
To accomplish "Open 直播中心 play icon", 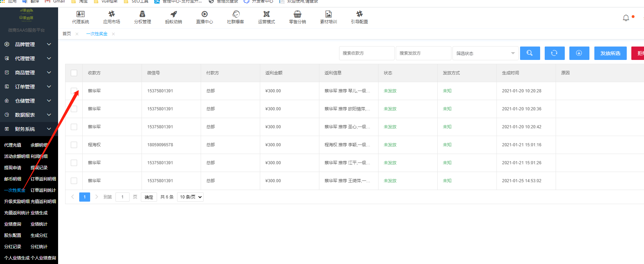I will 205,14.
